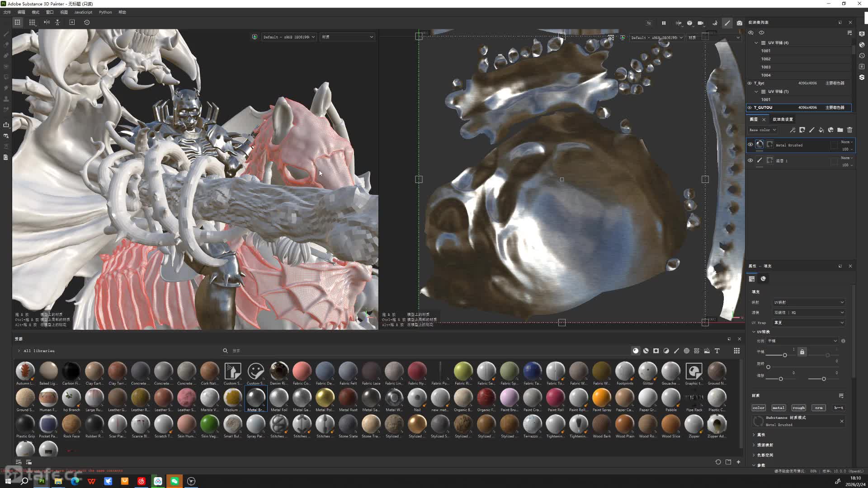Click the tiling lock icon
868x488 pixels.
click(802, 352)
